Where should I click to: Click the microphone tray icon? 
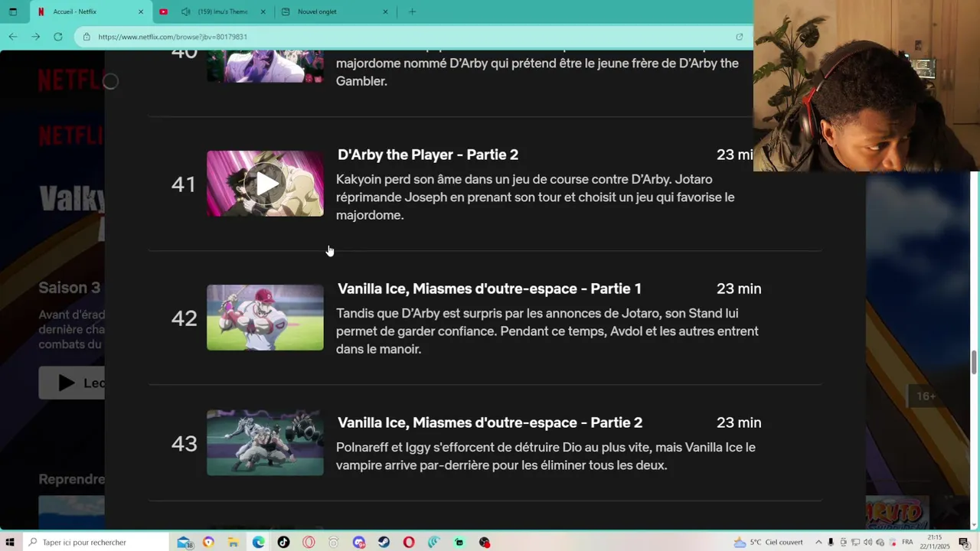(x=831, y=542)
